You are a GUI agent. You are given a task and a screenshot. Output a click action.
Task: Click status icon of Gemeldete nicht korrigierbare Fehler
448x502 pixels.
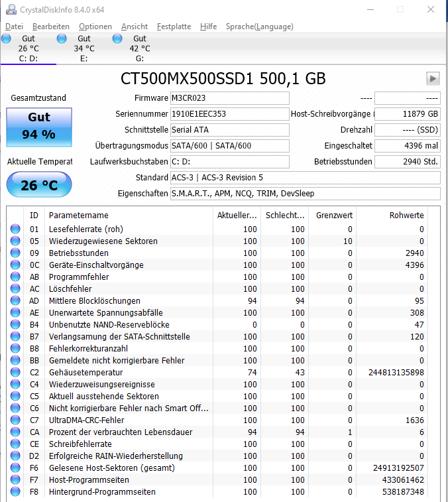15,361
